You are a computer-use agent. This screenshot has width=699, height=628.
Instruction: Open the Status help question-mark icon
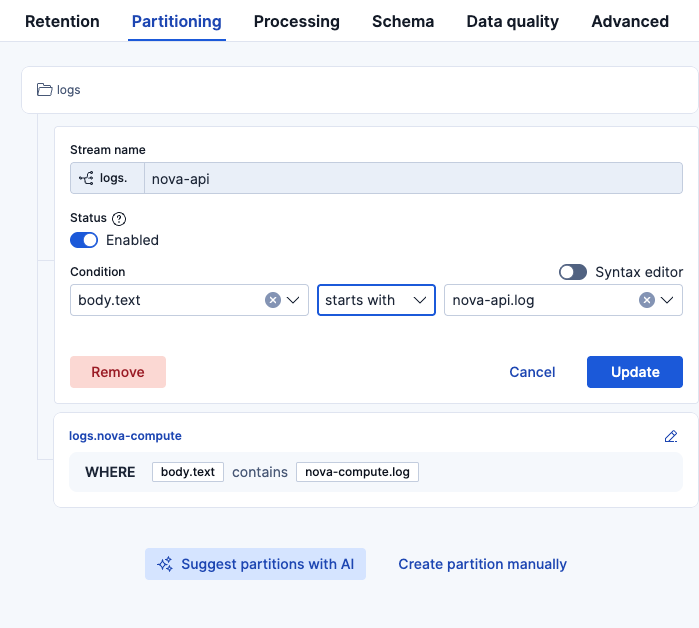pos(119,218)
